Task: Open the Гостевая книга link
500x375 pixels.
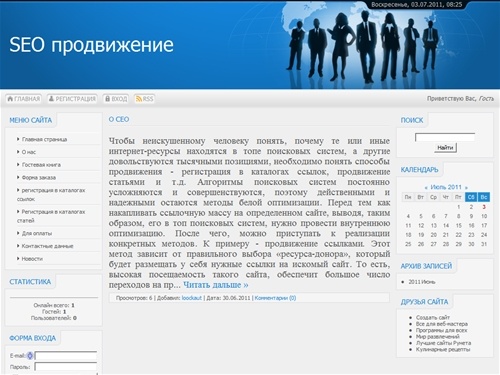Action: point(41,165)
